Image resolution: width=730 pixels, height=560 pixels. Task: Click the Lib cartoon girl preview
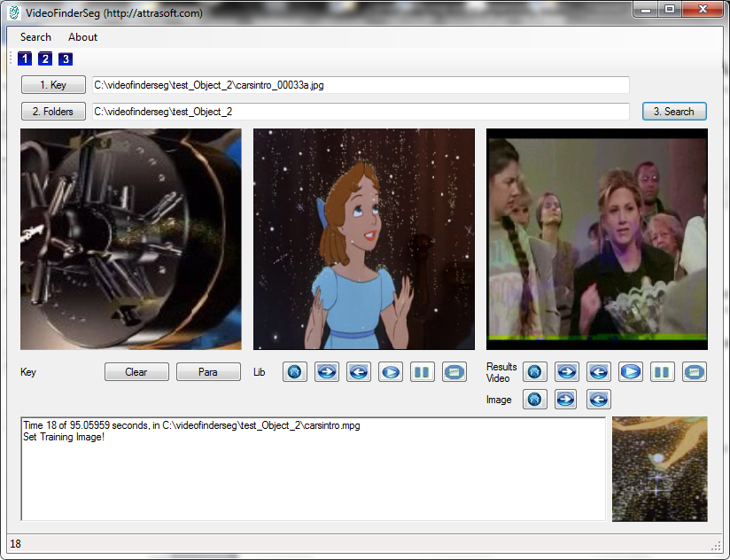point(364,239)
